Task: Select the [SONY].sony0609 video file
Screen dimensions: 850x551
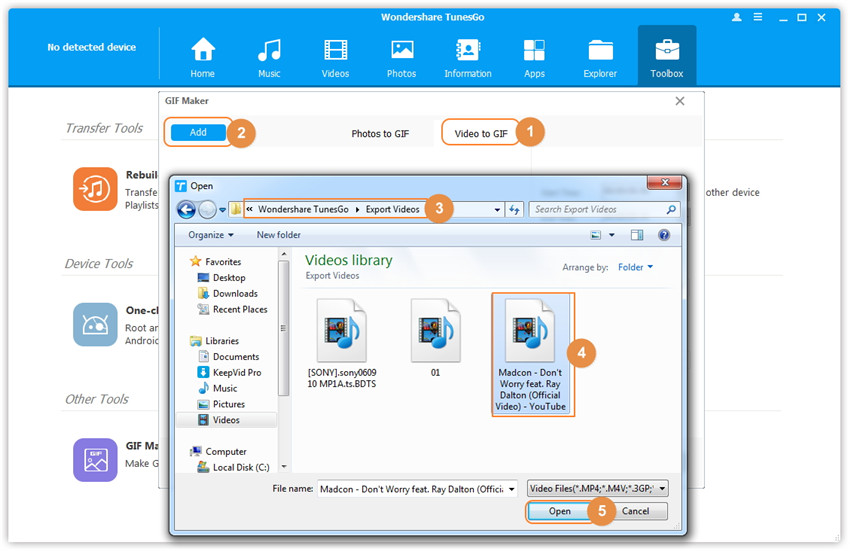Action: 342,344
